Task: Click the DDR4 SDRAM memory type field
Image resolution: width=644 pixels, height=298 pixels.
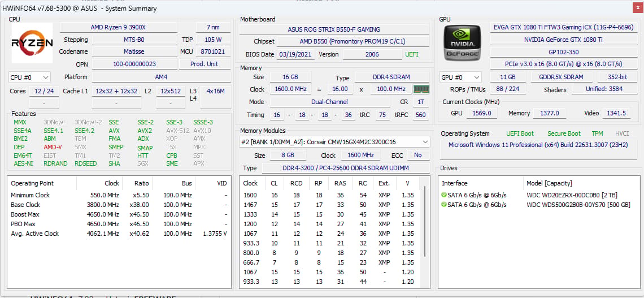Action: [x=392, y=77]
